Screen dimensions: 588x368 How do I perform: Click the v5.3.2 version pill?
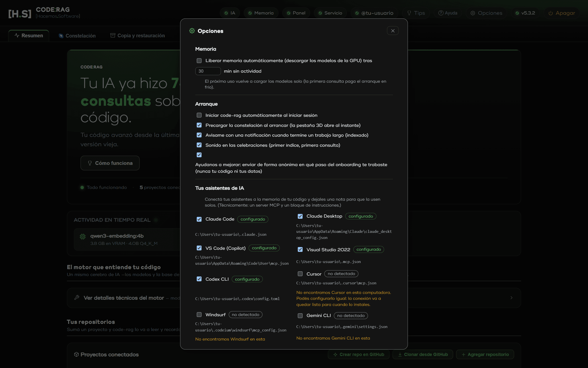coord(525,13)
